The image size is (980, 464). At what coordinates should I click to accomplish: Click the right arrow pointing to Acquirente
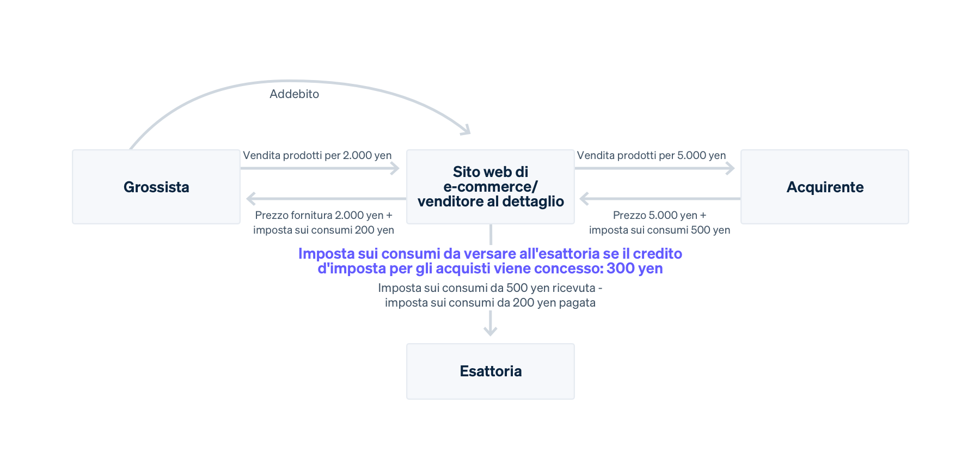pos(654,168)
